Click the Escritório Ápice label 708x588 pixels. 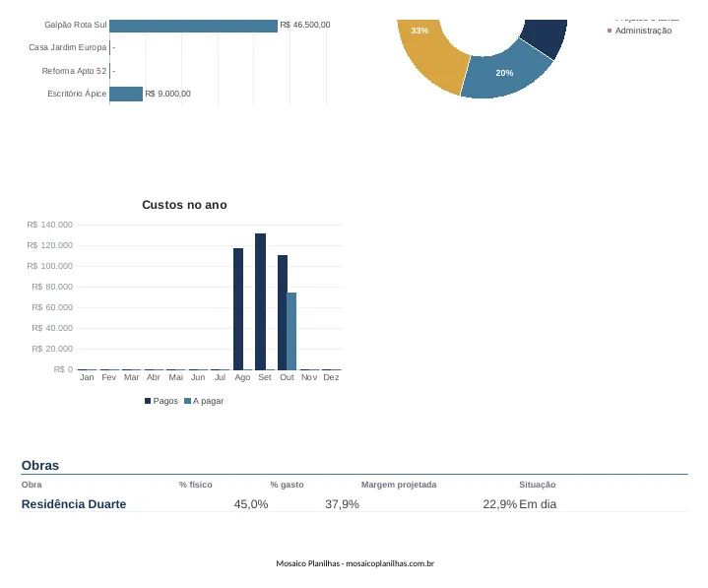coord(77,94)
